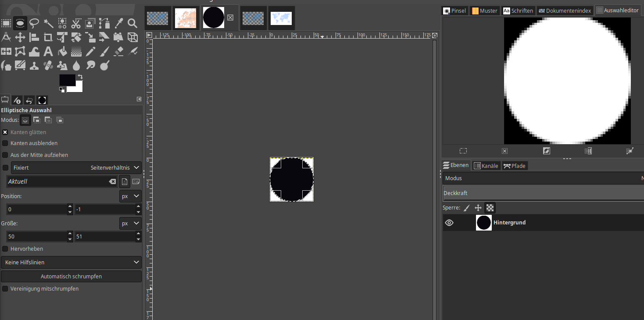Viewport: 644px width, 320px height.
Task: Switch to the Kanäle tab
Action: (x=486, y=166)
